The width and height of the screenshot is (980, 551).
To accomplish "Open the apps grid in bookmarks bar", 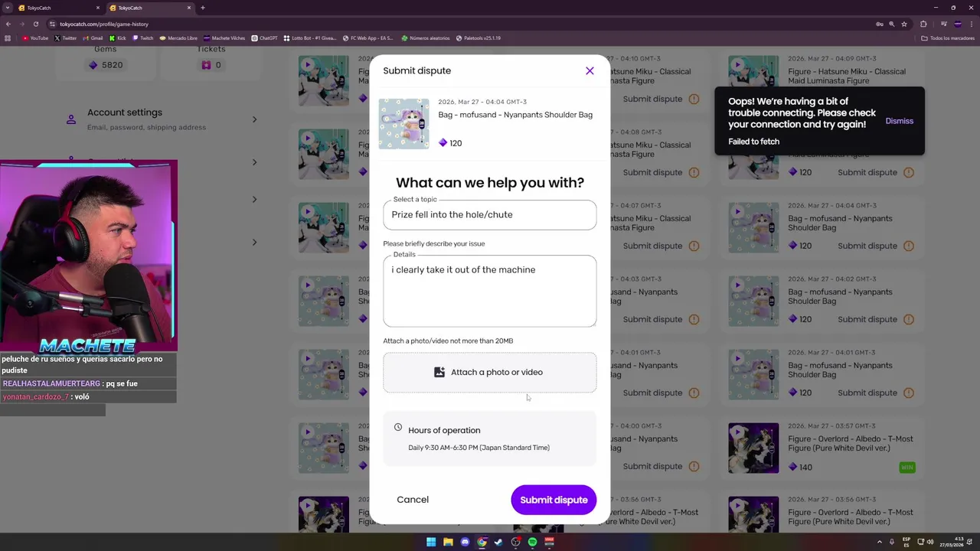I will 8,37.
